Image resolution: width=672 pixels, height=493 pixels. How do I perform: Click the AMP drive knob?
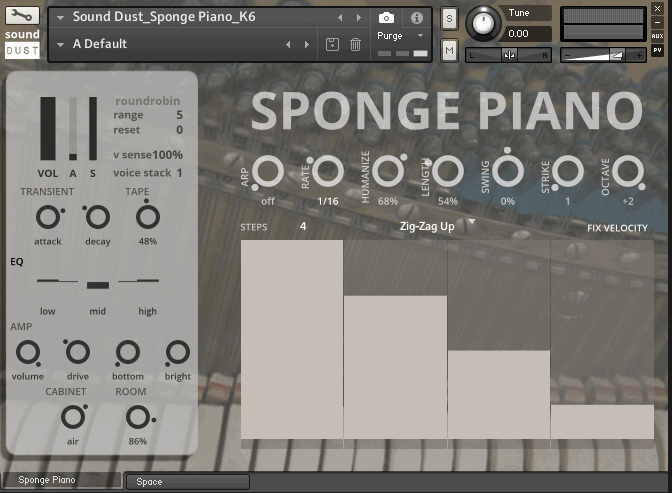77,352
